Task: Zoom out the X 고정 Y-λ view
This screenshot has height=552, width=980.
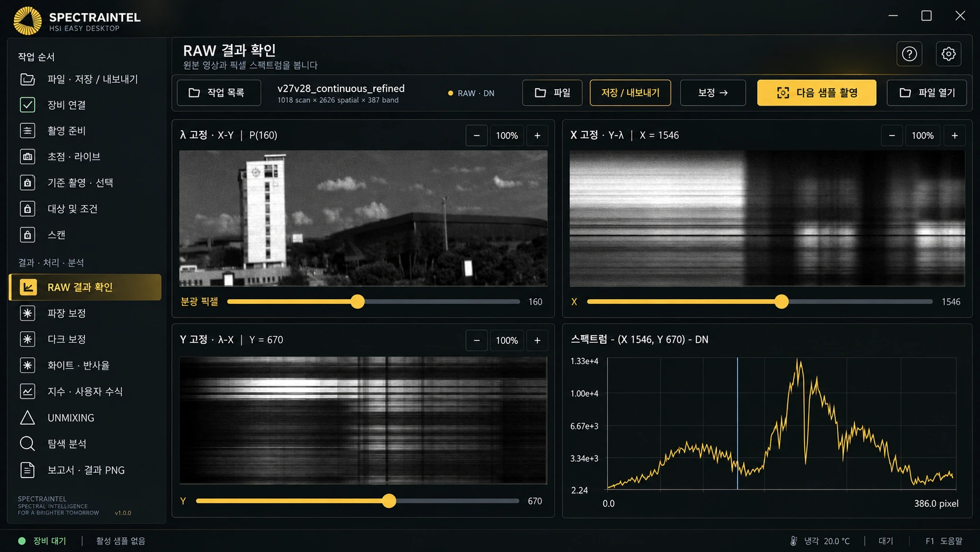Action: pyautogui.click(x=892, y=136)
